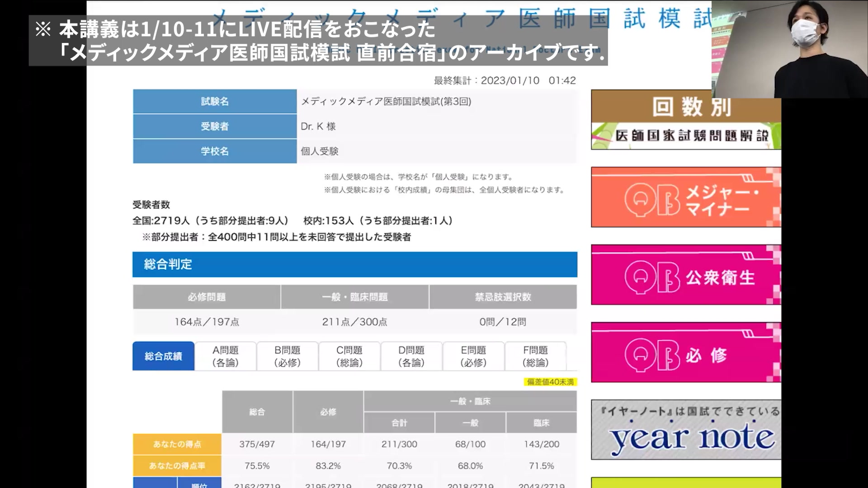Click the 偏差値40未満 yellow legend label
Image resolution: width=868 pixels, height=488 pixels.
point(550,382)
